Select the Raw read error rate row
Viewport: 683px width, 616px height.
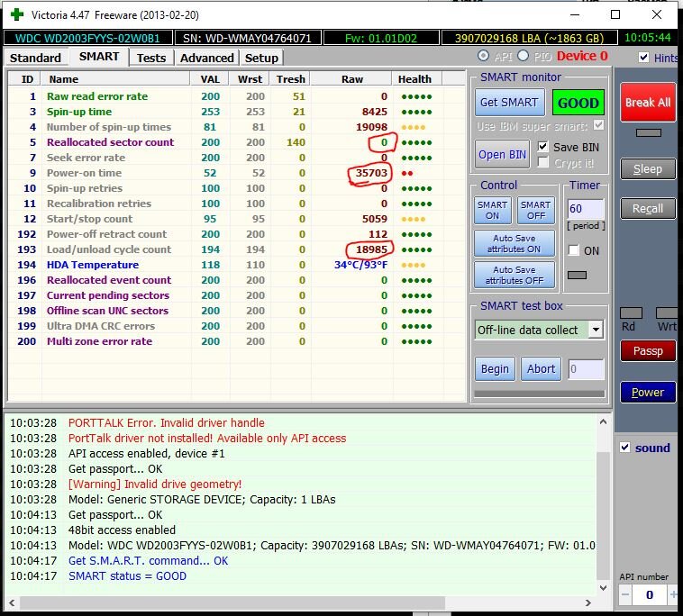[x=236, y=96]
